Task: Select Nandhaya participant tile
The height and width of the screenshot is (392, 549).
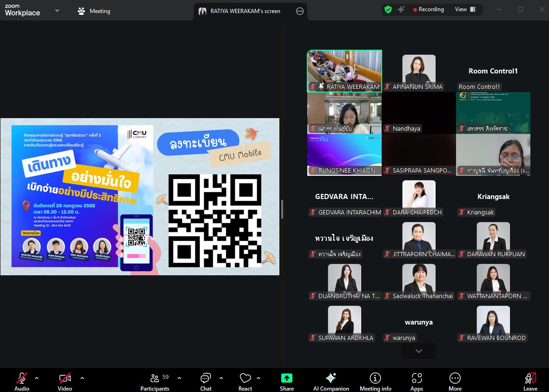Action: click(x=419, y=113)
